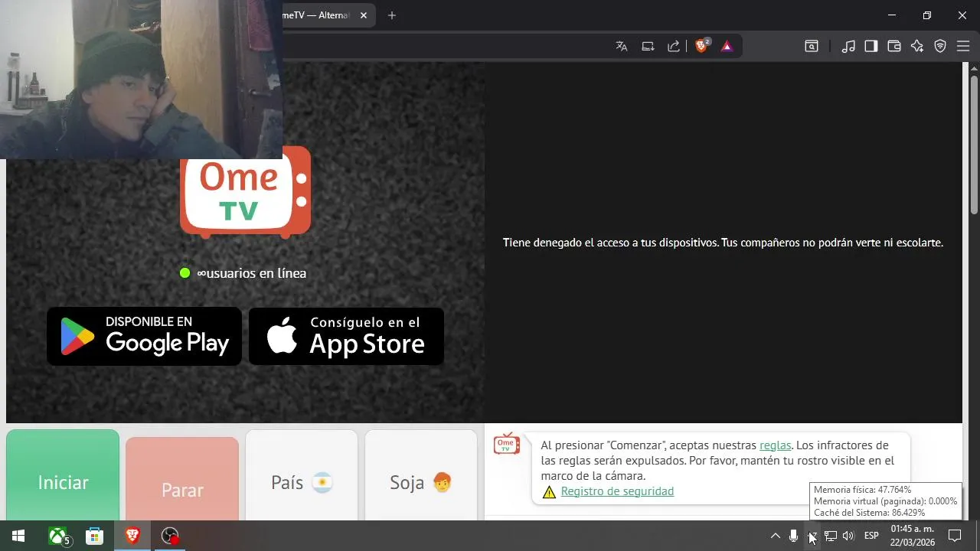Screen dimensions: 980x551
Task: Open the Brave Wallet icon
Action: click(x=894, y=46)
